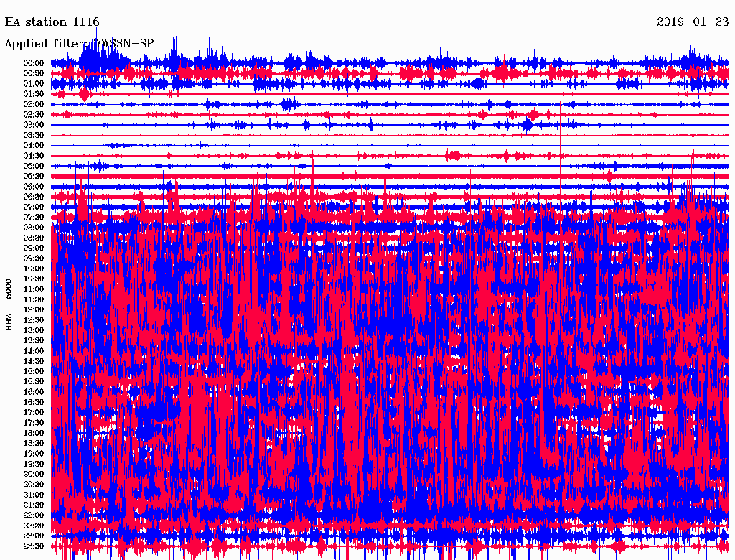Select the 13:30 time row label
Screen dimensions: 735x560
(34, 341)
